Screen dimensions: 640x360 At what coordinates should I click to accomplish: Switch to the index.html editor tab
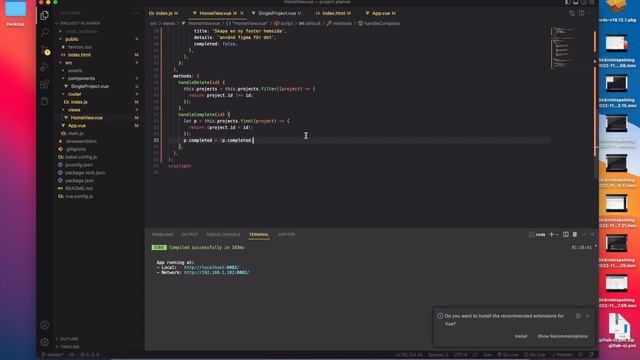click(x=333, y=13)
